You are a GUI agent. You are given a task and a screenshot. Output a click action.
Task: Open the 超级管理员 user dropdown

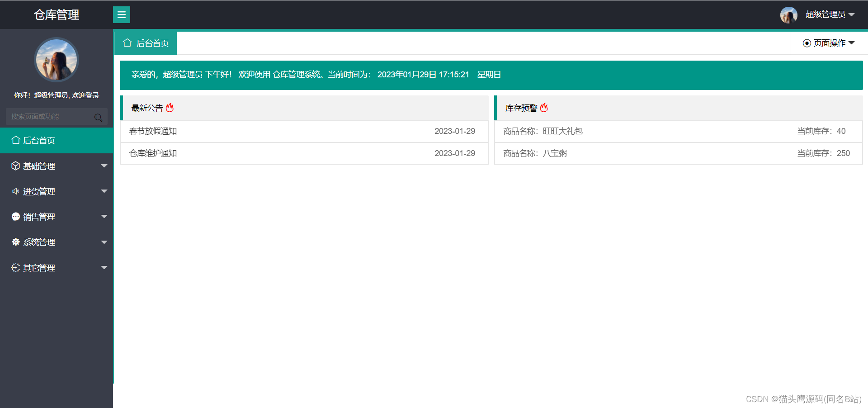coord(830,14)
